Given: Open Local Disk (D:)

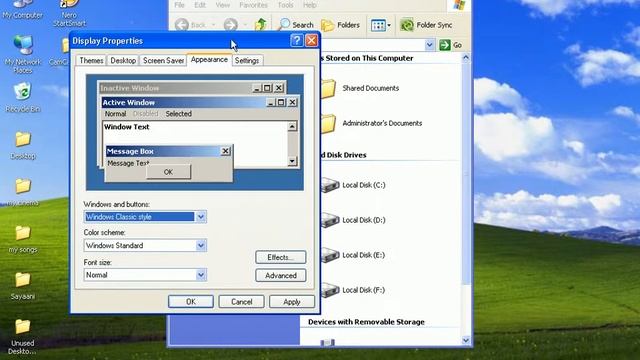Looking at the screenshot, I should (353, 220).
